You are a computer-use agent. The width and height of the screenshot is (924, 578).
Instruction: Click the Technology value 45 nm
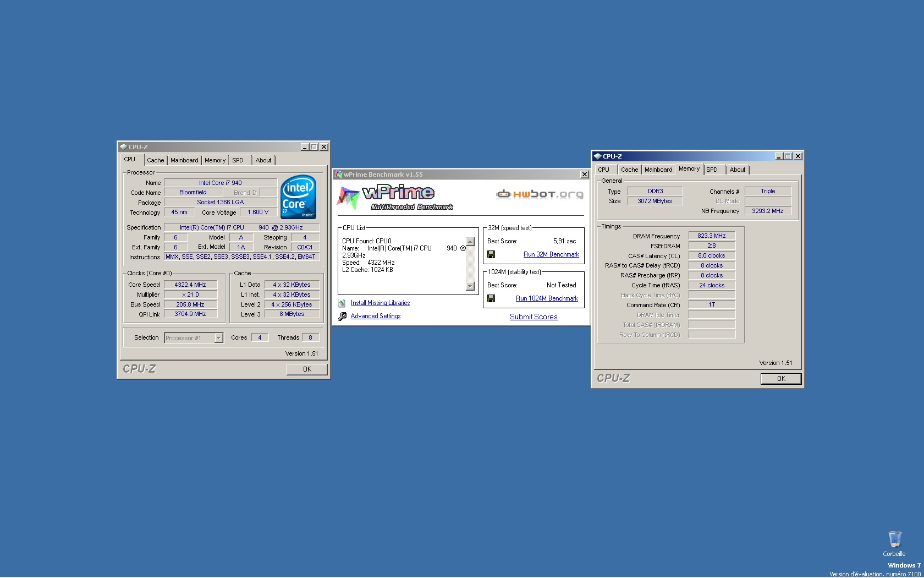179,212
